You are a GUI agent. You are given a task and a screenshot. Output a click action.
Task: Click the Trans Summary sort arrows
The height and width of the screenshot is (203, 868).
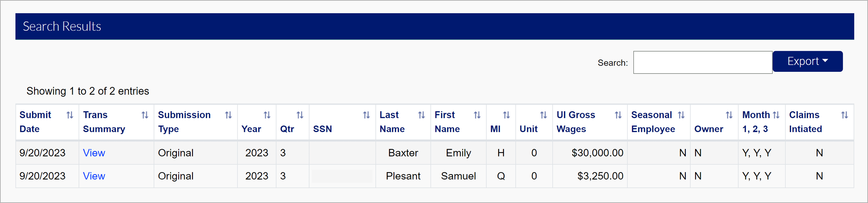(145, 115)
